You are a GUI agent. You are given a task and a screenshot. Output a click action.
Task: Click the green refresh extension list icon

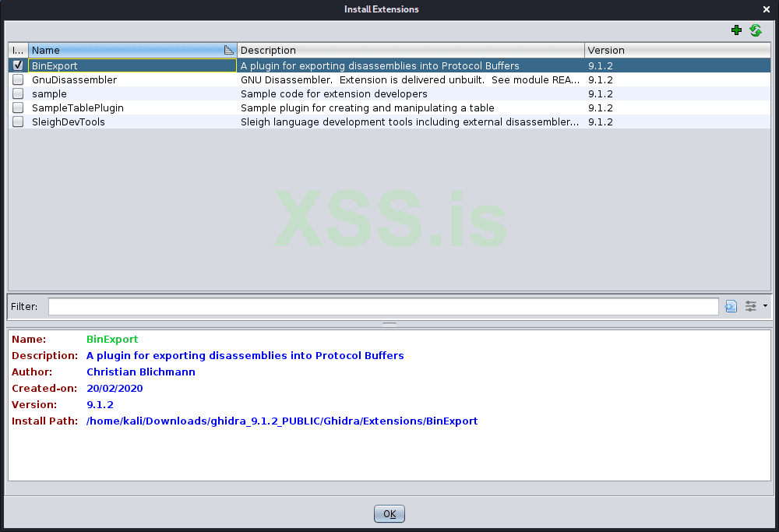point(756,30)
